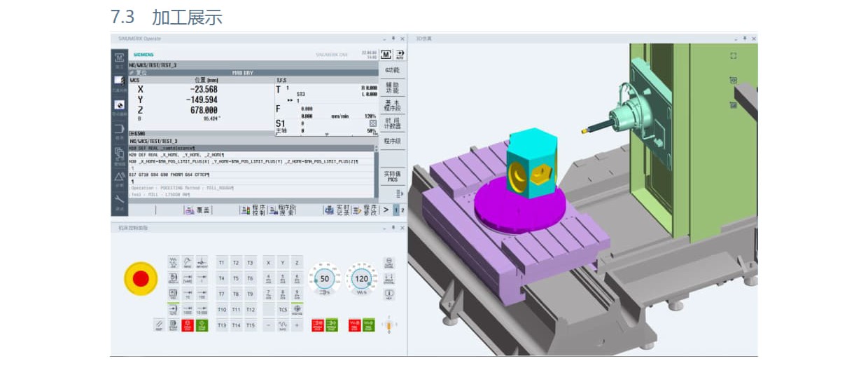Click the red FEED STOP key

point(354,325)
